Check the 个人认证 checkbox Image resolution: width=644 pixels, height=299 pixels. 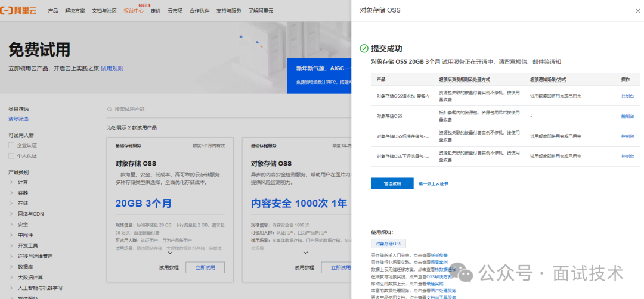[11, 156]
